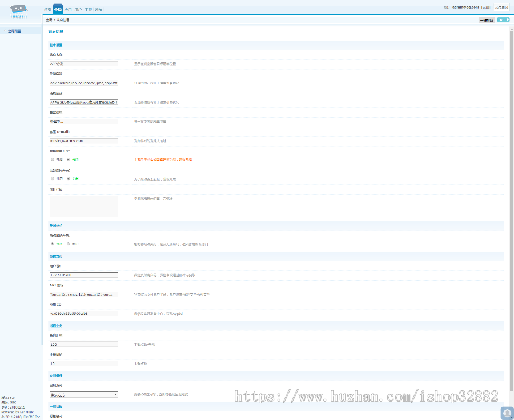
Task: Click the webmaster e-mail input field
Action: [x=83, y=141]
